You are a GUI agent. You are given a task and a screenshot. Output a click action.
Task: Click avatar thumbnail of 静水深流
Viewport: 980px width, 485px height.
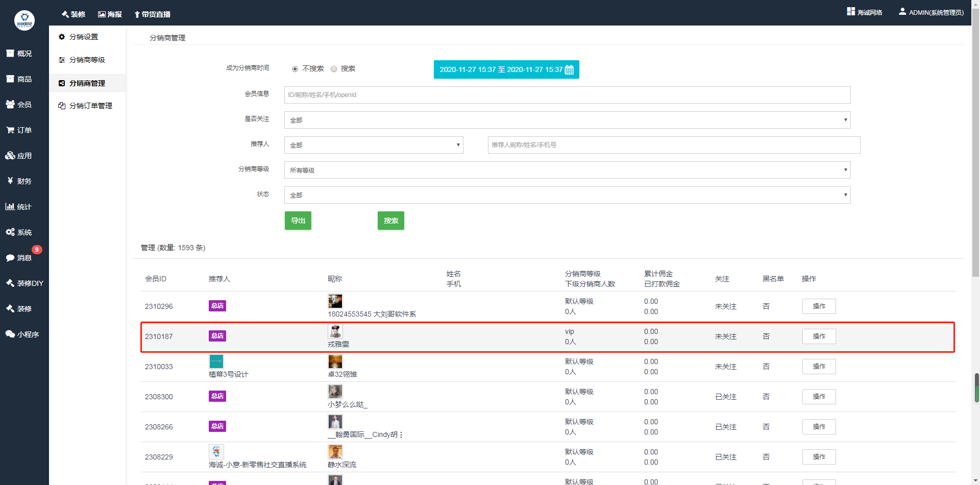[335, 452]
